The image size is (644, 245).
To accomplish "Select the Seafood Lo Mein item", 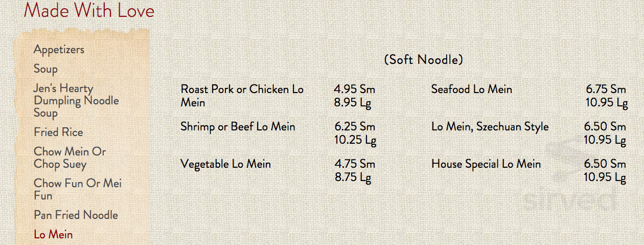I will 471,90.
